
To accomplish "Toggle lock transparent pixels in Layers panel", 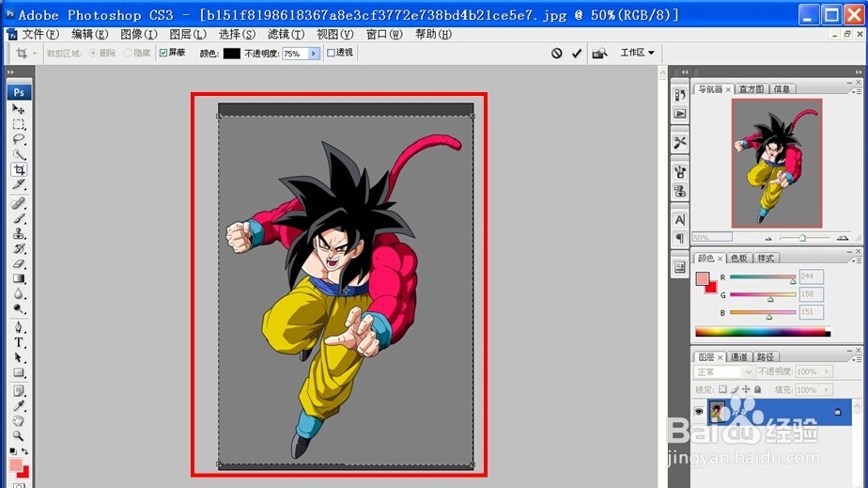I will 723,389.
